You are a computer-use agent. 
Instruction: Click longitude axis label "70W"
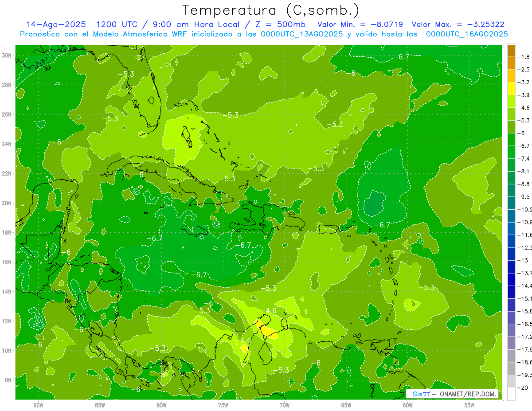(x=285, y=405)
